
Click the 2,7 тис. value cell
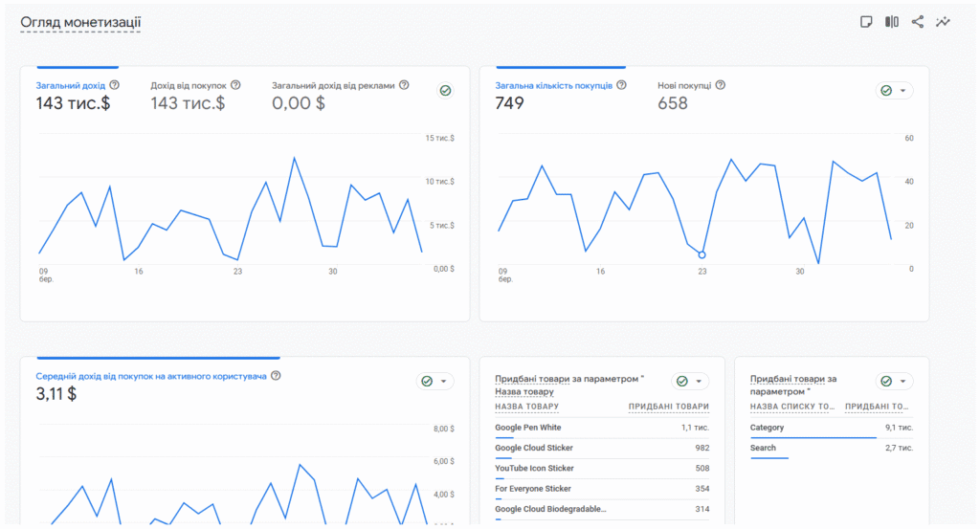coord(899,448)
